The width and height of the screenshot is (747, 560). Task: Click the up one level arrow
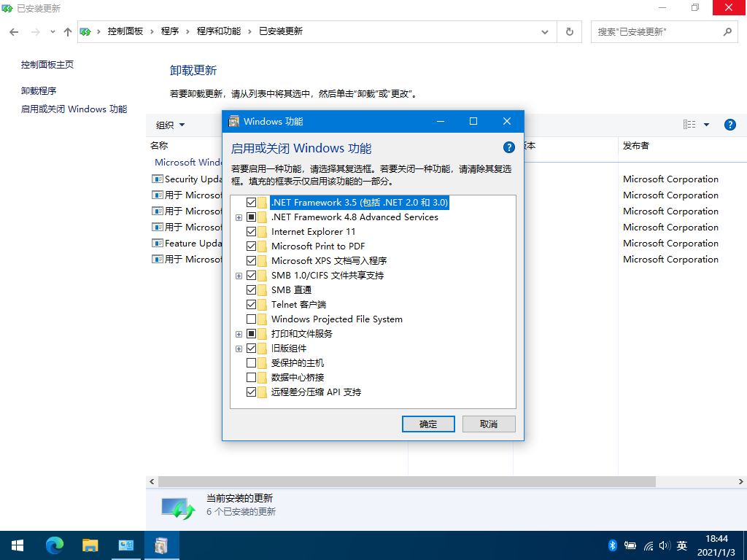click(68, 32)
